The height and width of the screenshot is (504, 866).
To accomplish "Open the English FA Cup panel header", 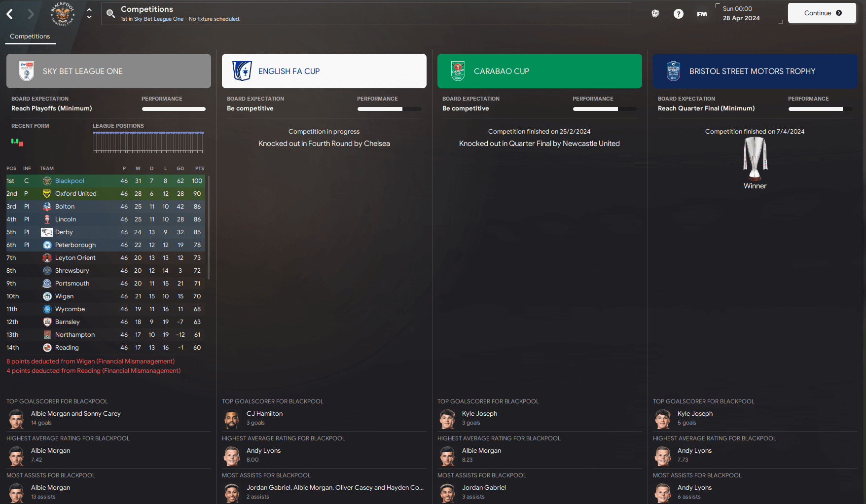I will (324, 71).
